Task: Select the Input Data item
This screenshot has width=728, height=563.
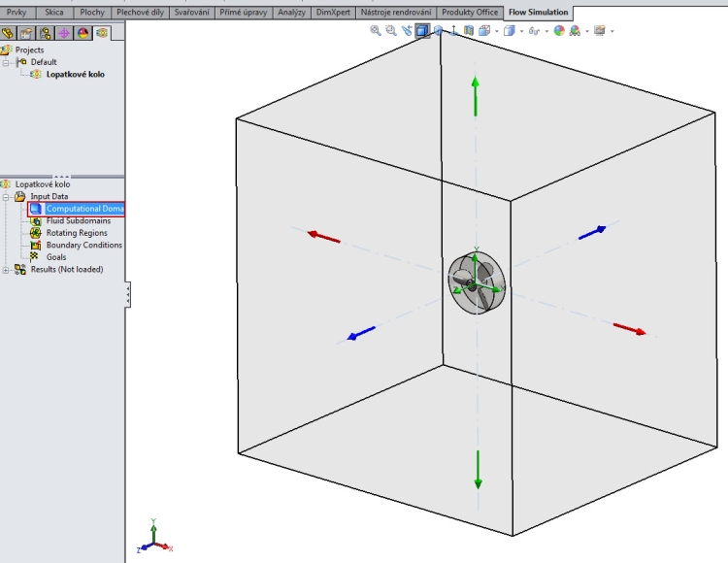Action: tap(50, 196)
